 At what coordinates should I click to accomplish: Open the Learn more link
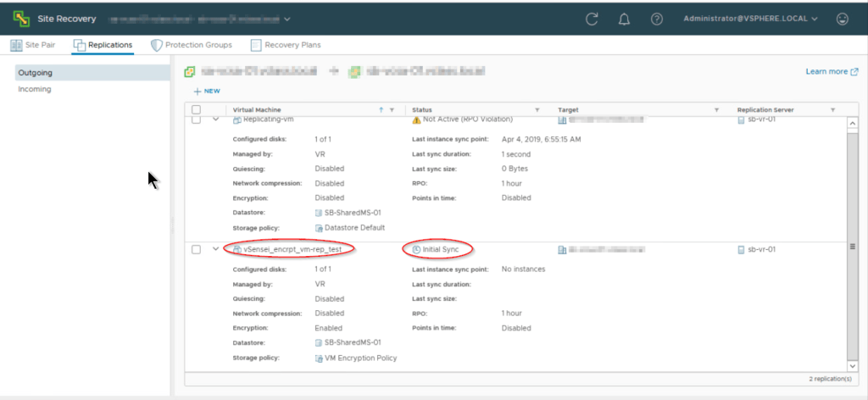832,72
